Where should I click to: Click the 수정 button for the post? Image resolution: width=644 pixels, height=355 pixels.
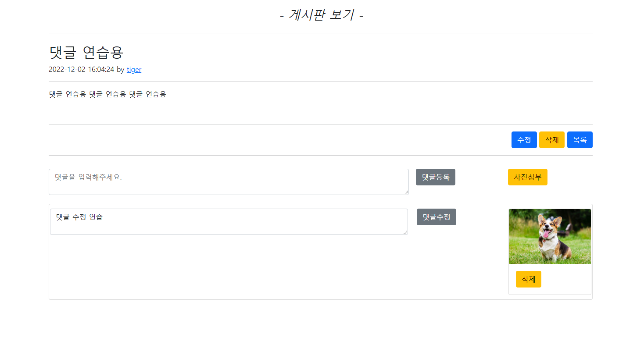pyautogui.click(x=524, y=140)
